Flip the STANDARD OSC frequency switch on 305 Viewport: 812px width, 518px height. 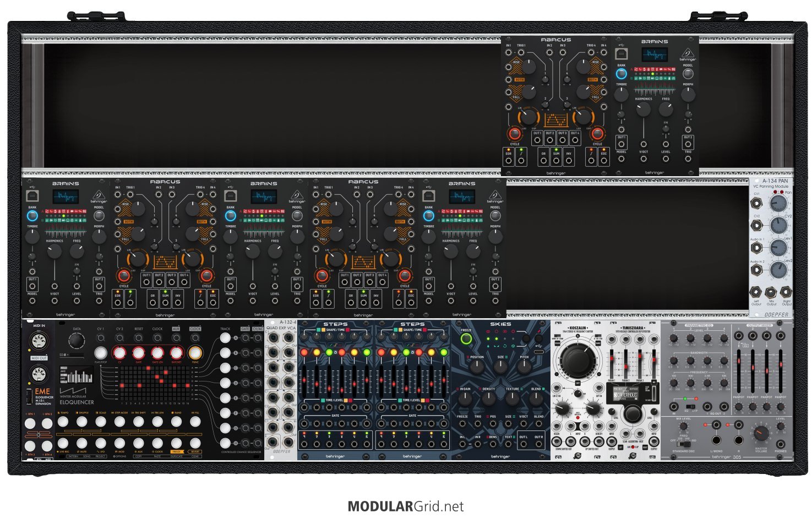pyautogui.click(x=684, y=443)
